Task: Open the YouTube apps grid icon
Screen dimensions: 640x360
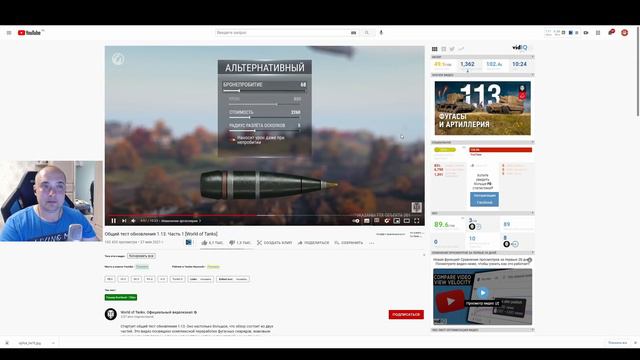Action: coord(598,33)
